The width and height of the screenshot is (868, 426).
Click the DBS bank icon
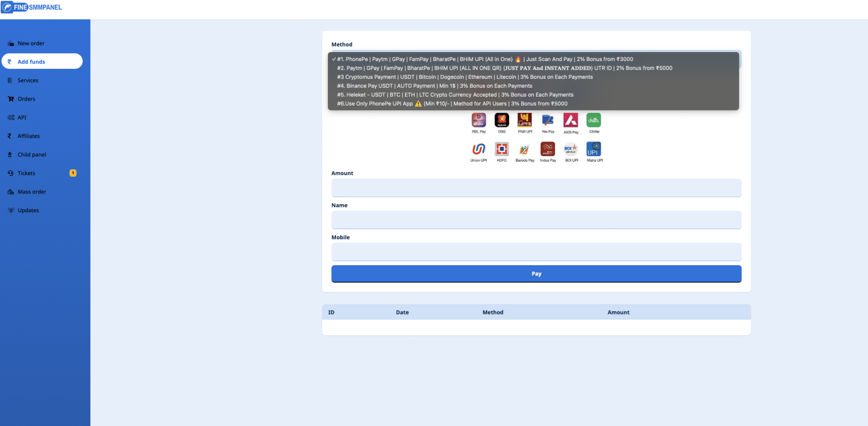[x=502, y=121]
